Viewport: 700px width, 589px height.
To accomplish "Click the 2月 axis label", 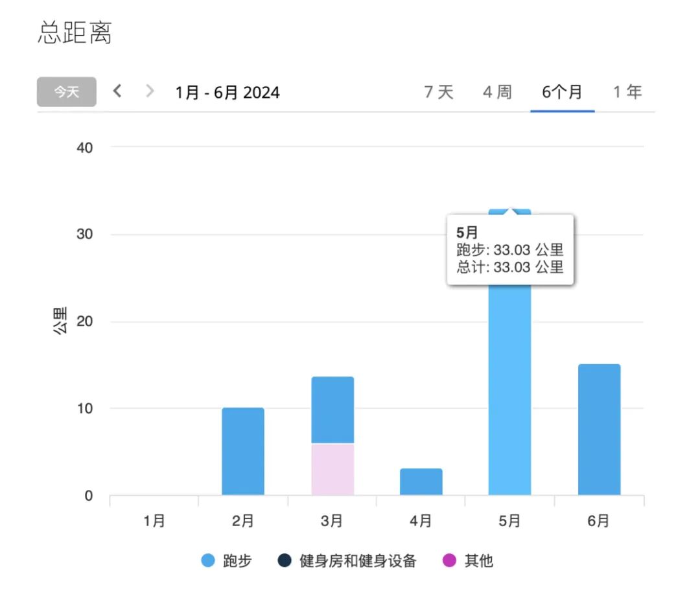I will coord(243,521).
